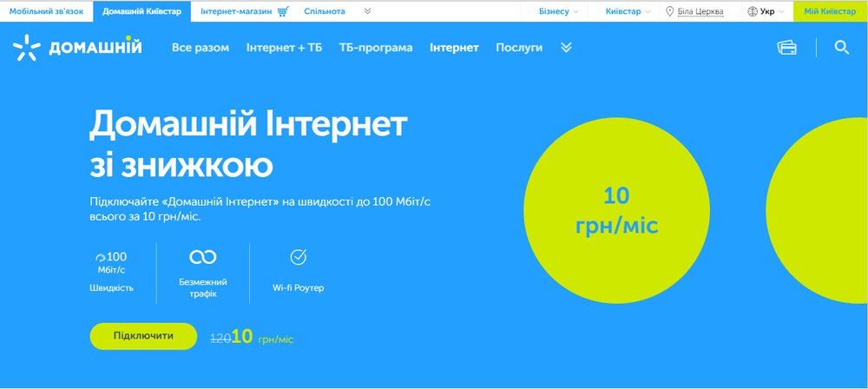The width and height of the screenshot is (868, 389).
Task: Click the globe language icon
Action: pos(752,11)
